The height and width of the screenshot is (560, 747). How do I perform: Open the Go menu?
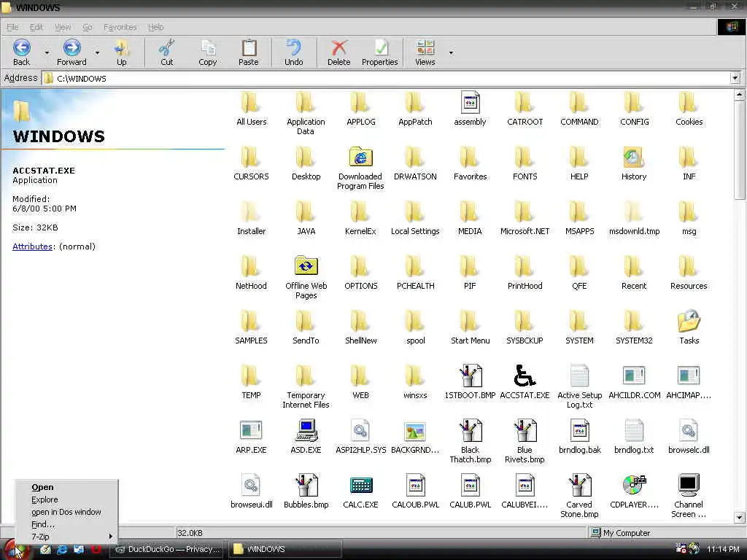coord(88,27)
